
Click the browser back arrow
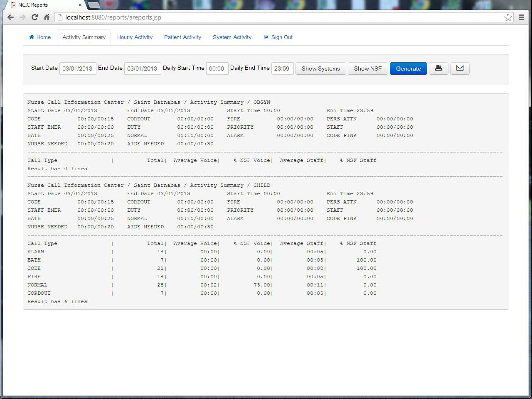point(11,17)
